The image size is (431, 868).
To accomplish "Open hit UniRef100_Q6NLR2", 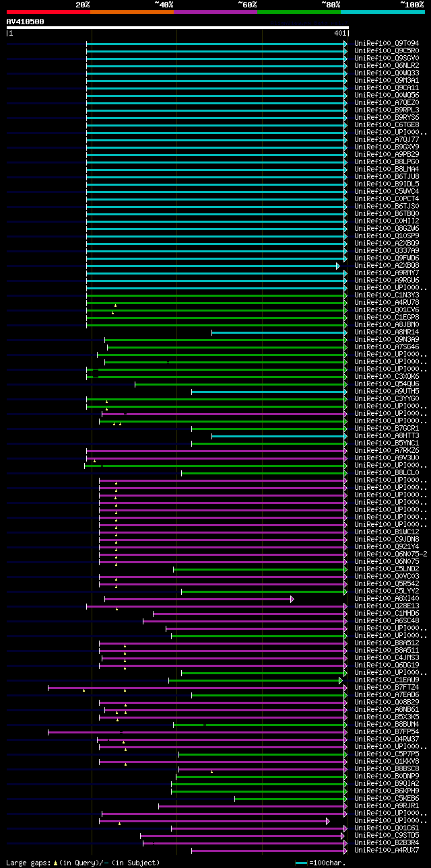I will pyautogui.click(x=387, y=66).
